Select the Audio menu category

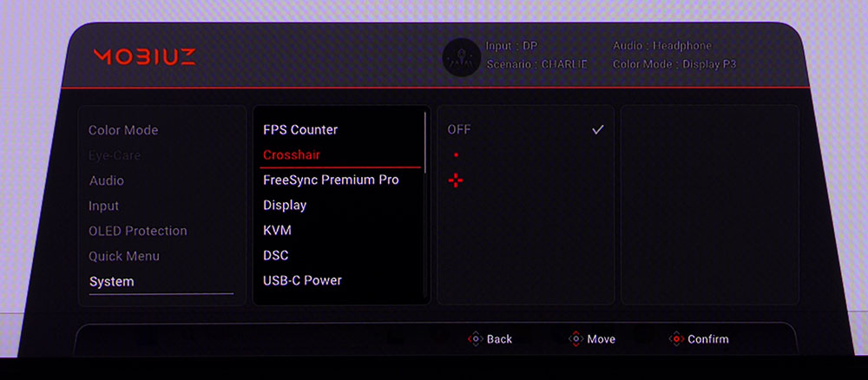pos(107,180)
